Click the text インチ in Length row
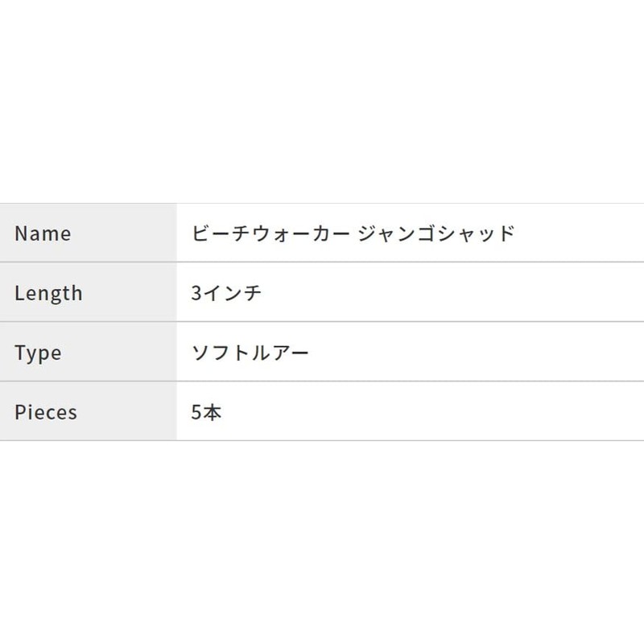Image resolution: width=644 pixels, height=644 pixels. click(232, 293)
